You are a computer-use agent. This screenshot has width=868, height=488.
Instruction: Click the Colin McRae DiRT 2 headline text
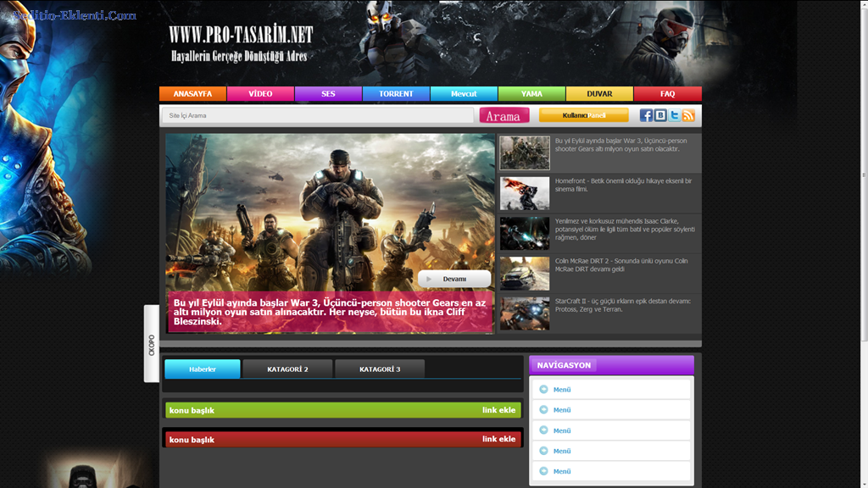(621, 265)
